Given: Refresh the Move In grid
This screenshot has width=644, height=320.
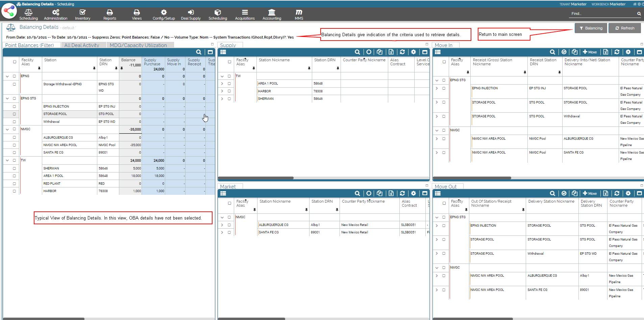Looking at the screenshot, I should [x=617, y=52].
